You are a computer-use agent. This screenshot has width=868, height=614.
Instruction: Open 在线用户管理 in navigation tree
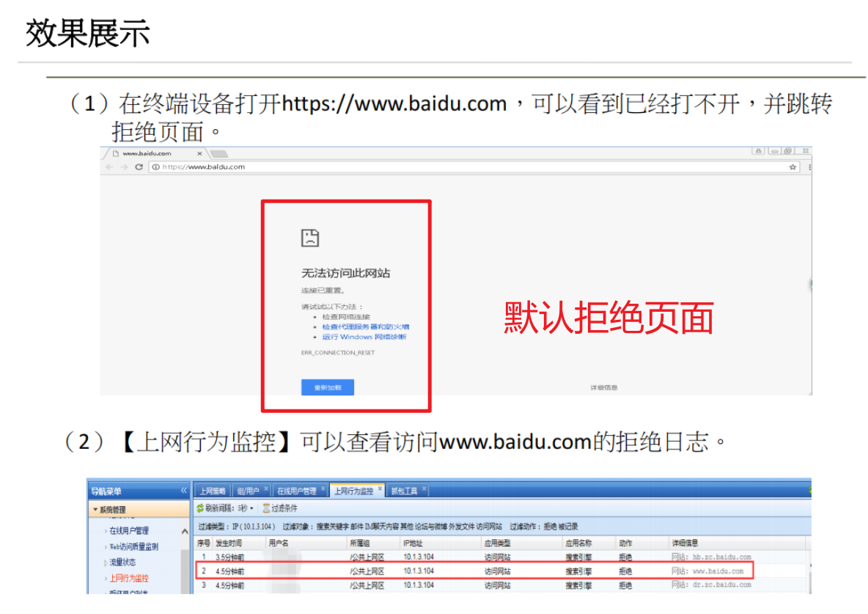tap(129, 531)
